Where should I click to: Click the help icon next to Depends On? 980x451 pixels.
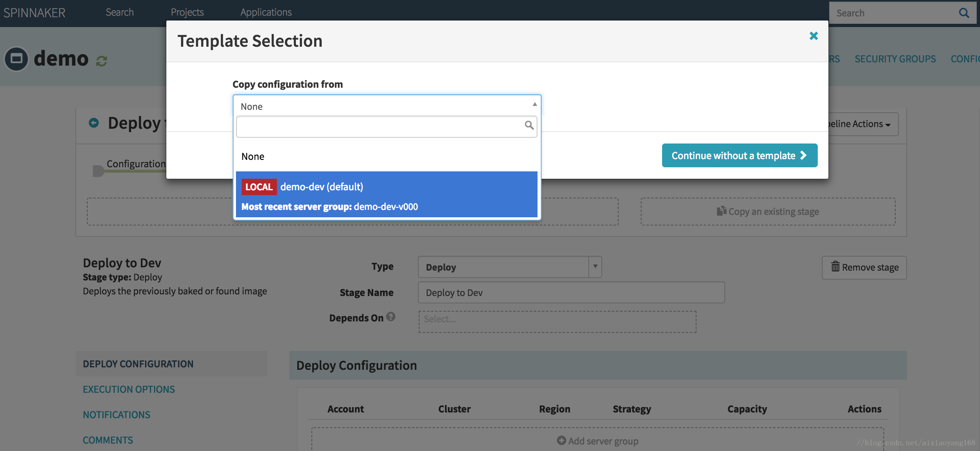391,317
